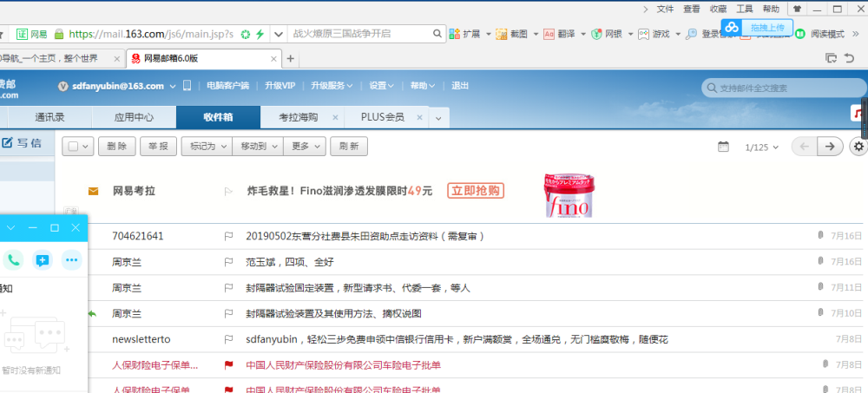Click the three-dots more icon in popup
The width and height of the screenshot is (868, 393).
(72, 259)
